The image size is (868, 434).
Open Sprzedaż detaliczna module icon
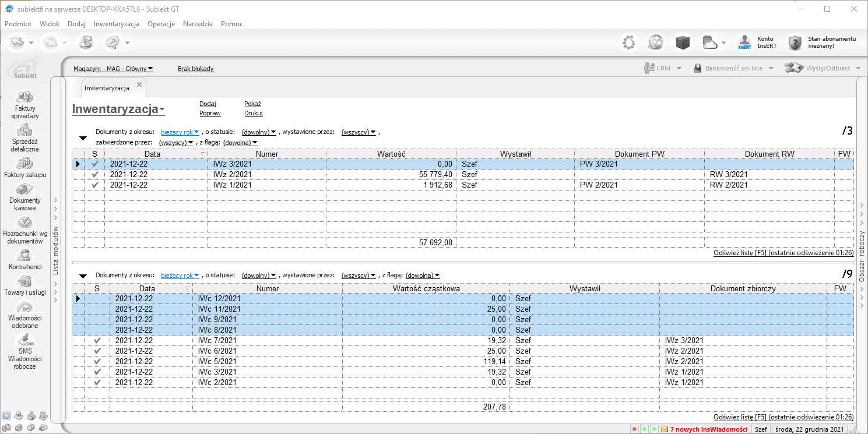tap(24, 130)
